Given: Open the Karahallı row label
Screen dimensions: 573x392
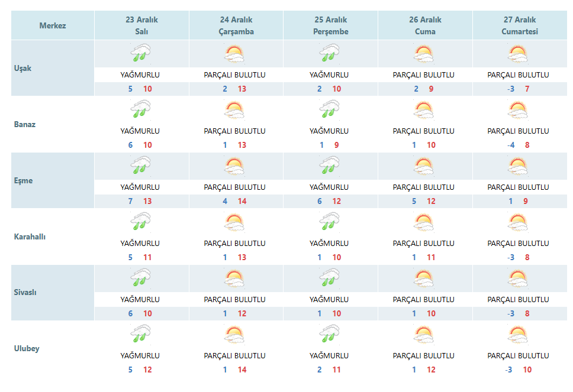Looking at the screenshot, I should click(30, 237).
